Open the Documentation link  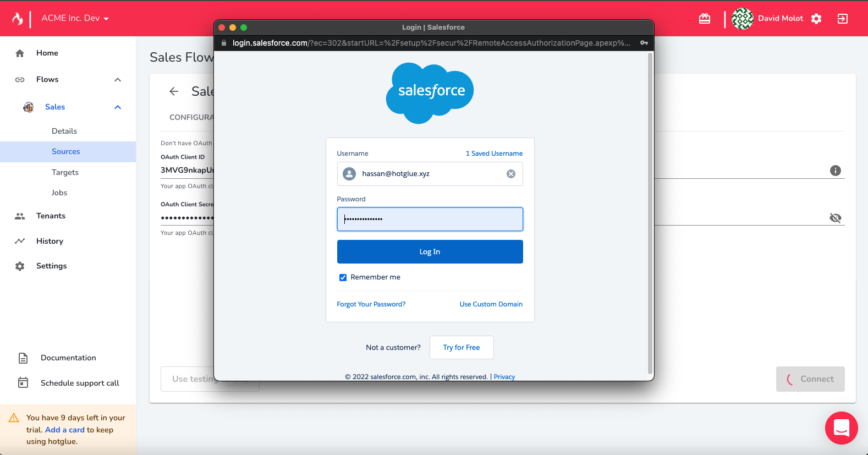(x=68, y=358)
